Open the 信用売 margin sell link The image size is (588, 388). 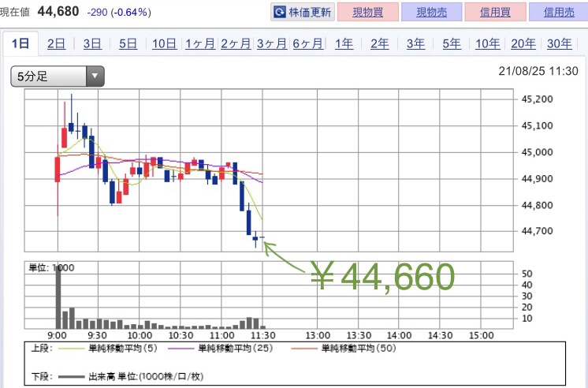(559, 13)
